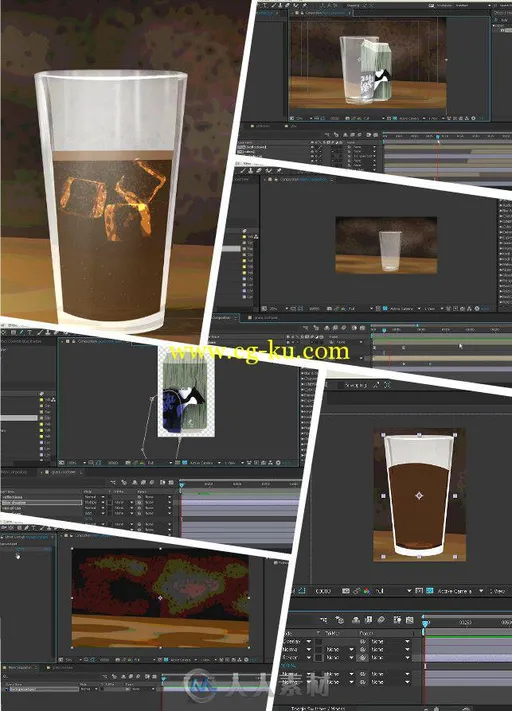The height and width of the screenshot is (711, 512).
Task: Toggle Draft 3D icon in bottom-right timeline
Action: click(x=339, y=620)
